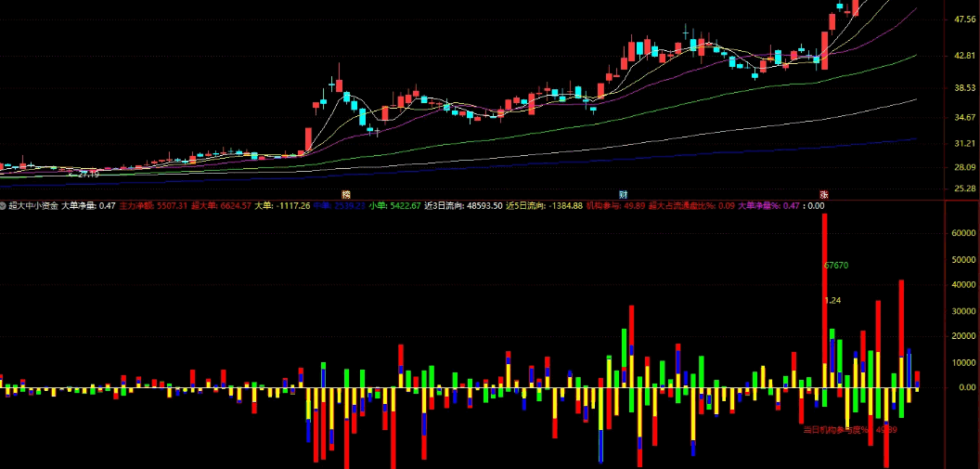Click the 财 event marker on timeline
This screenshot has width=980, height=469.
point(623,194)
